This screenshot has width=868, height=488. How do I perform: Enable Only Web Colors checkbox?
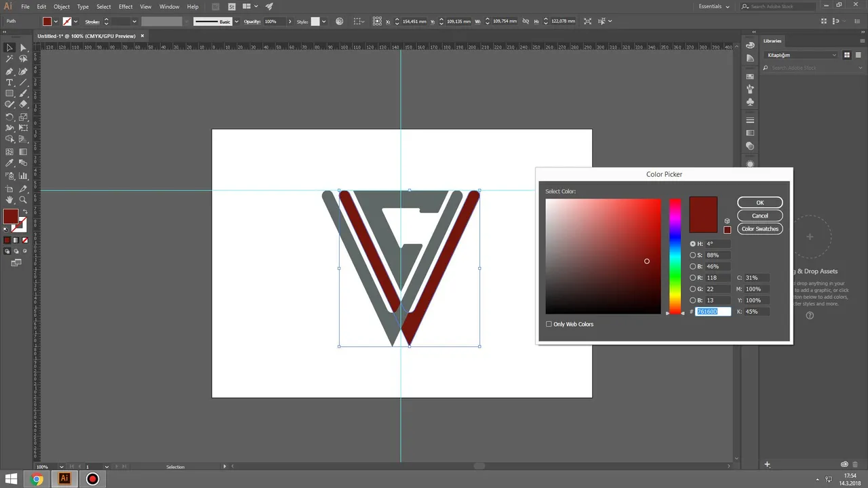tap(549, 324)
